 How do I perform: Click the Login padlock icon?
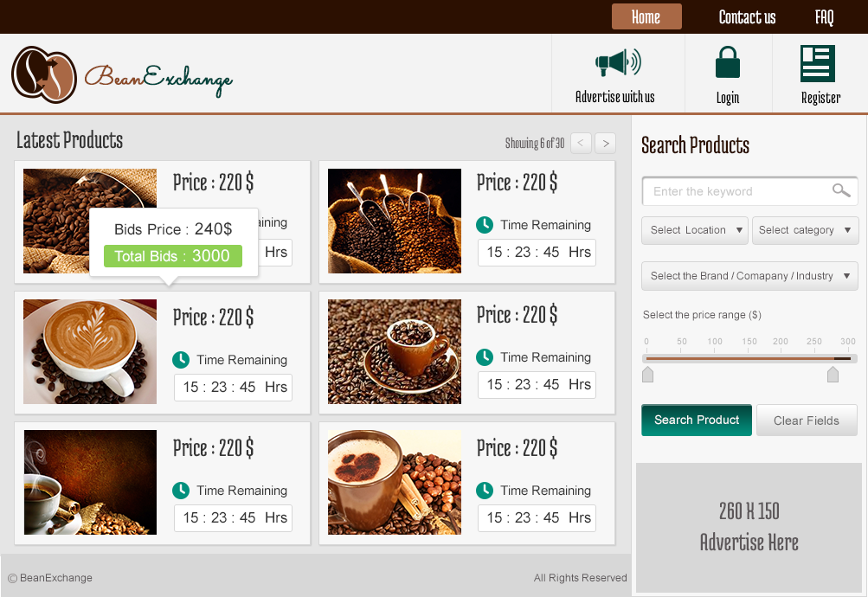click(728, 62)
